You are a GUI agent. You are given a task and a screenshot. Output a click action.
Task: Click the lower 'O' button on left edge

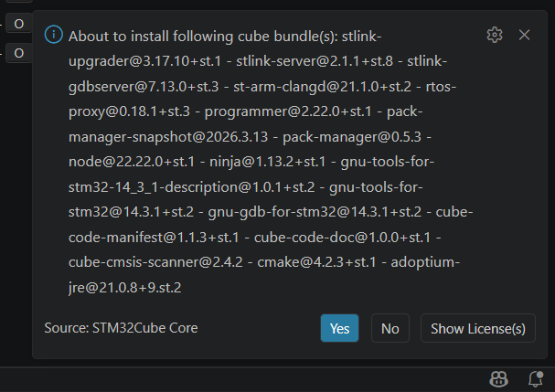pyautogui.click(x=19, y=53)
